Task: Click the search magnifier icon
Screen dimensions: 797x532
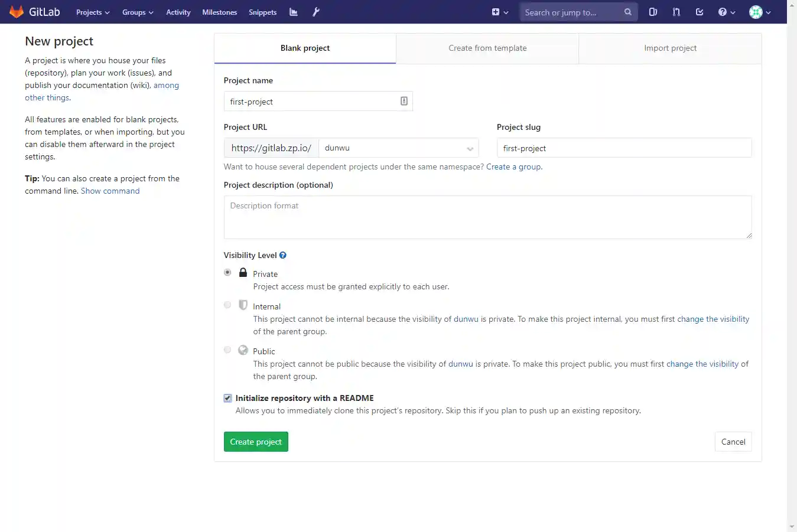Action: coord(627,12)
